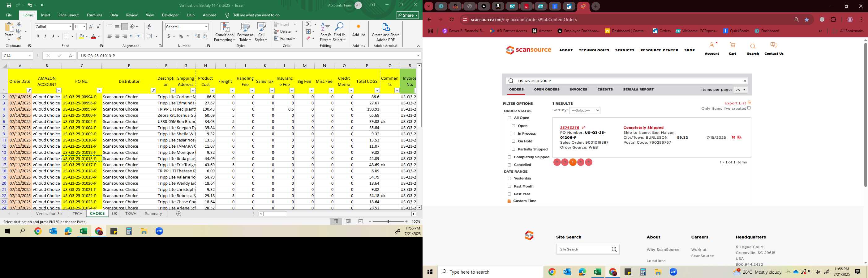
Task: Open order number 23743276 link
Action: (x=569, y=128)
